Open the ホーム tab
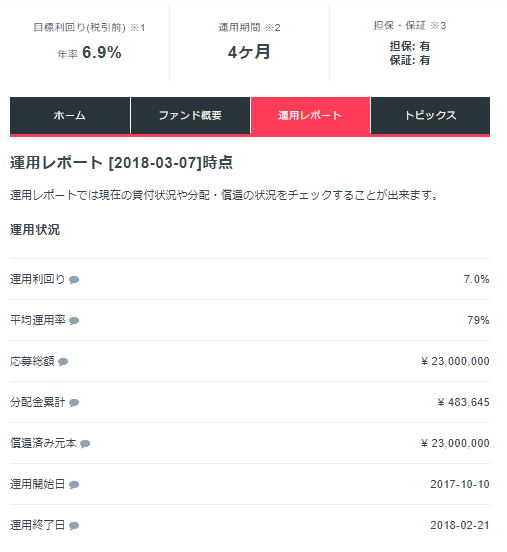This screenshot has height=552, width=507. (x=70, y=115)
